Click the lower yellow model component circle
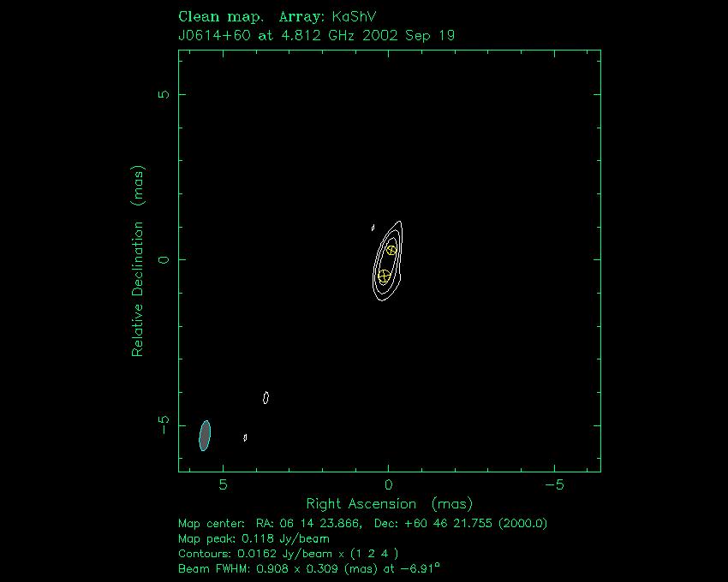This screenshot has width=728, height=582. click(x=384, y=276)
